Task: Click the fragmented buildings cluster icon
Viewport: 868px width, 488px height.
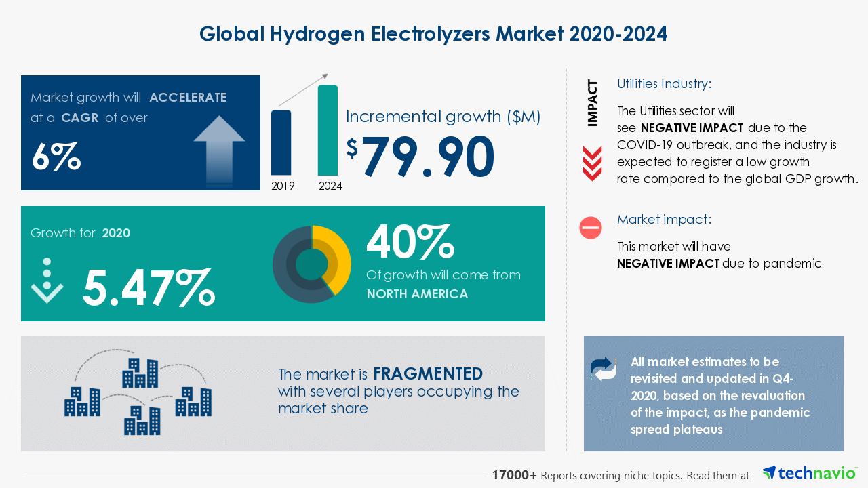Action: 138,392
